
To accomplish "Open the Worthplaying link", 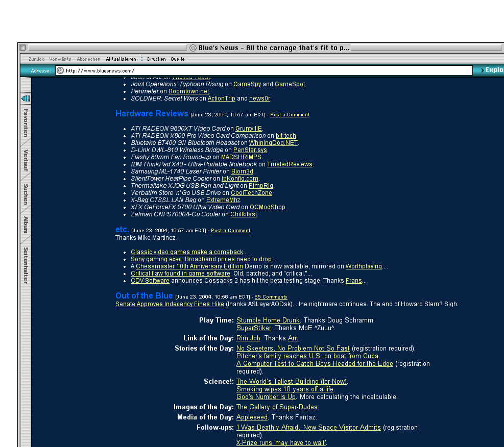I will point(364,266).
